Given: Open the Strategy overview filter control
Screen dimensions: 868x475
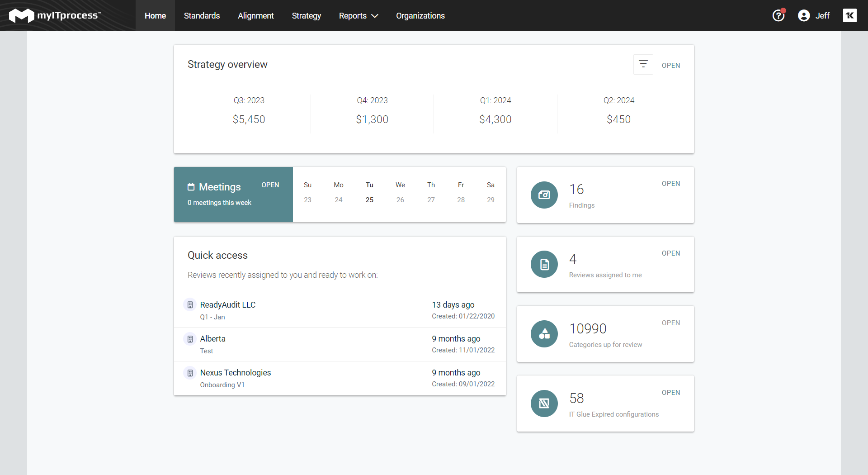Looking at the screenshot, I should (643, 64).
